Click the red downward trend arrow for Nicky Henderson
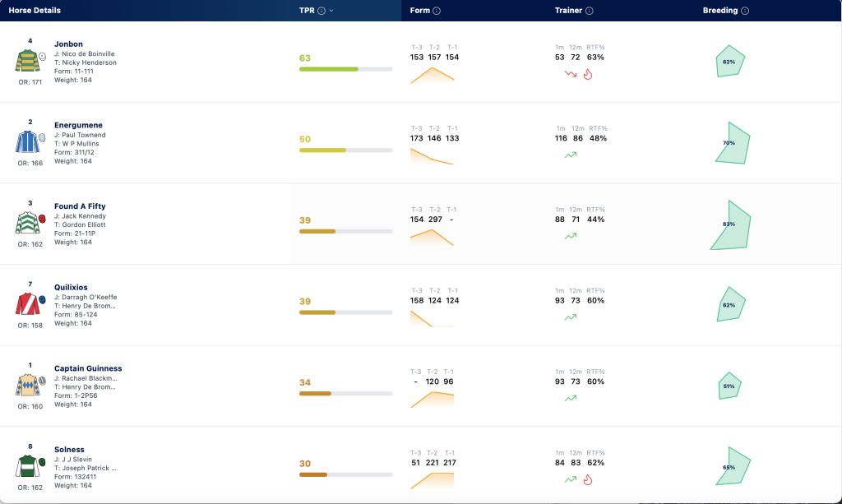Screen dimensions: 842x504 point(571,73)
